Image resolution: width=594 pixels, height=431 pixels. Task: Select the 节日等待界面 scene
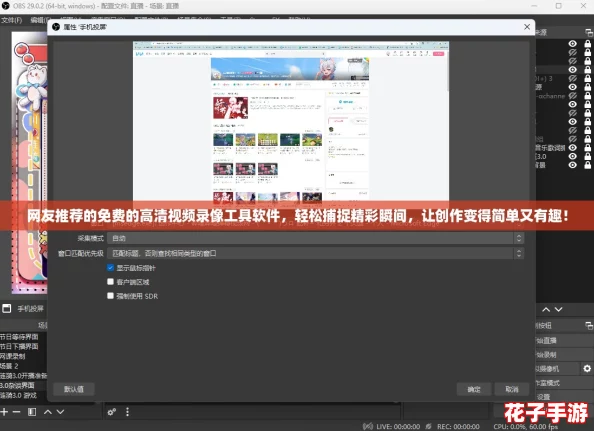(x=19, y=337)
